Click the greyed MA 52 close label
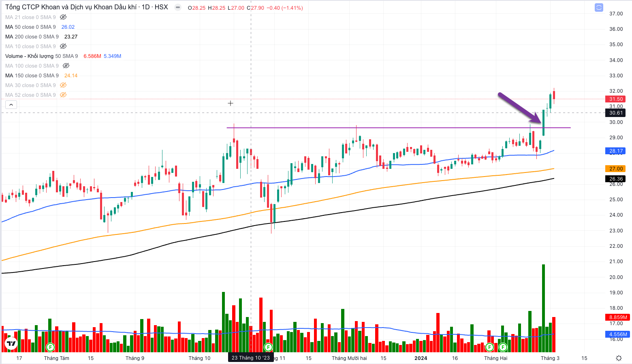This screenshot has height=364, width=632. click(30, 95)
